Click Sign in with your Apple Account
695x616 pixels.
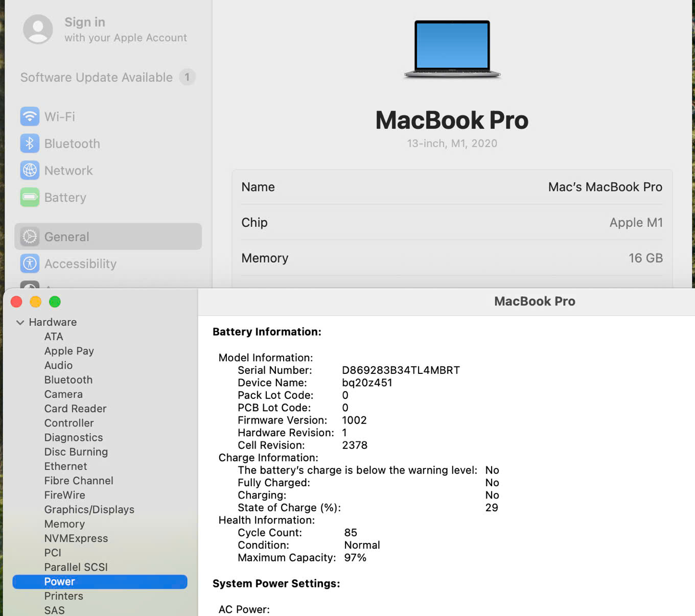tap(125, 30)
